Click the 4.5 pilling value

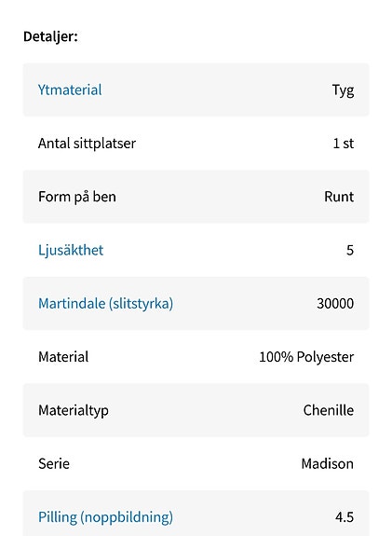point(345,516)
